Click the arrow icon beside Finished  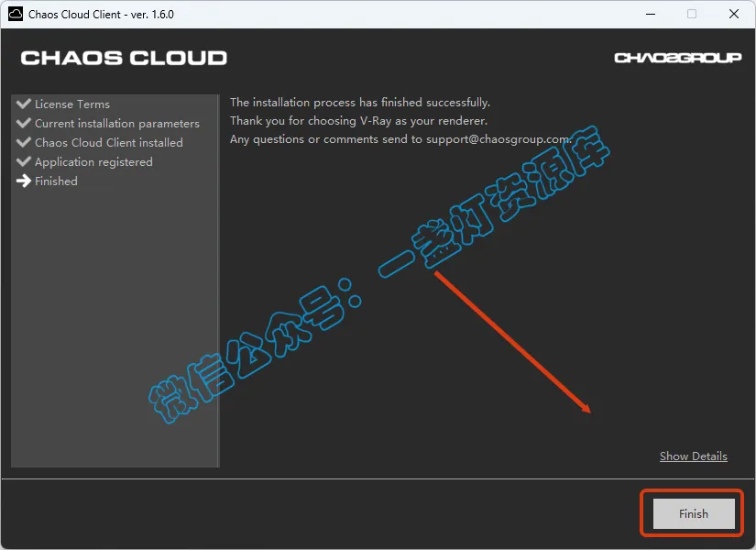(24, 181)
